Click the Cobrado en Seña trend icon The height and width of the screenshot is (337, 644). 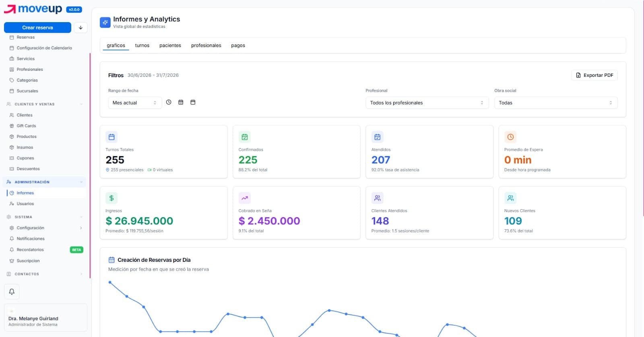244,198
